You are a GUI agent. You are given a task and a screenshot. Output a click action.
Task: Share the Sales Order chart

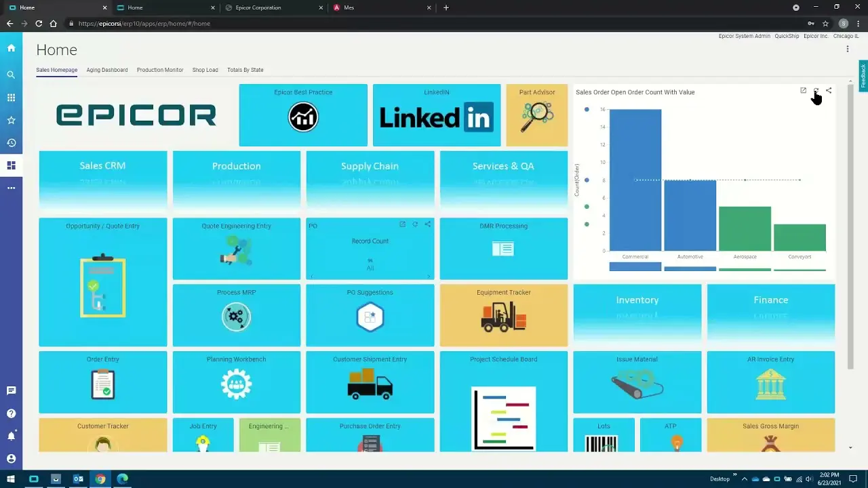pos(829,91)
